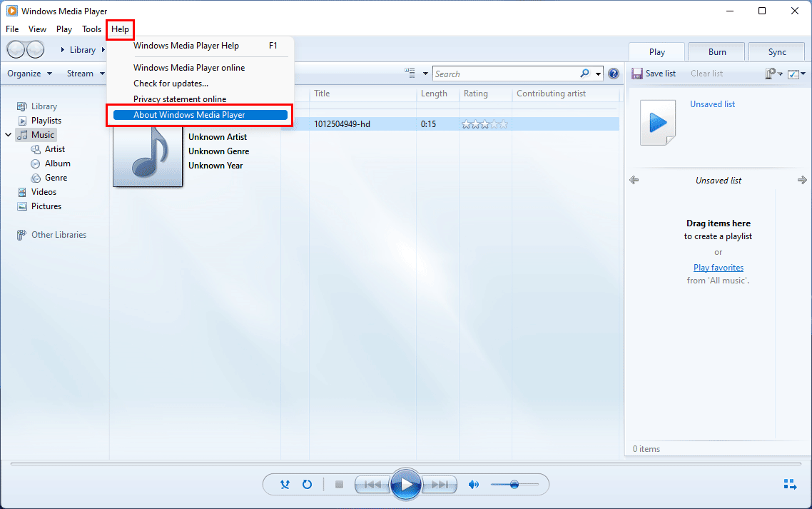The height and width of the screenshot is (509, 812).
Task: Stop playback with the stop button
Action: pyautogui.click(x=339, y=485)
